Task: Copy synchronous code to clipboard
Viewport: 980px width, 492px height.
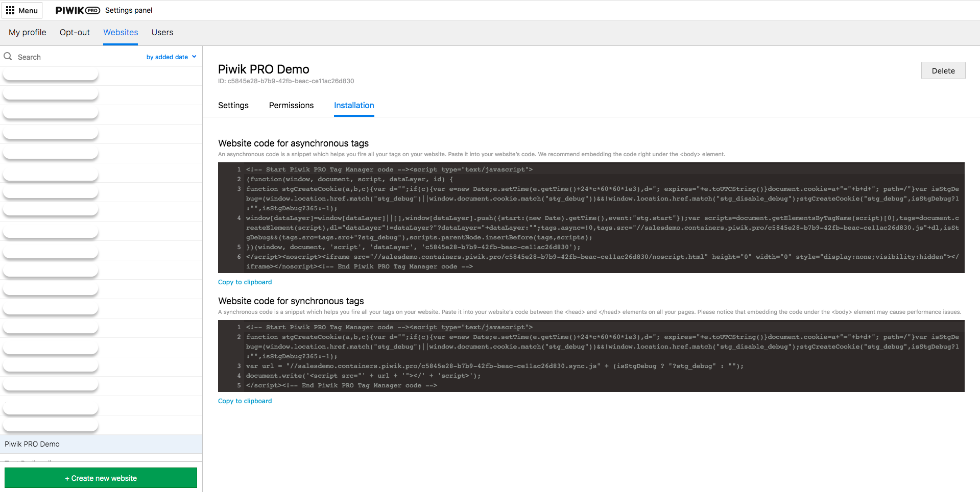Action: pos(245,401)
